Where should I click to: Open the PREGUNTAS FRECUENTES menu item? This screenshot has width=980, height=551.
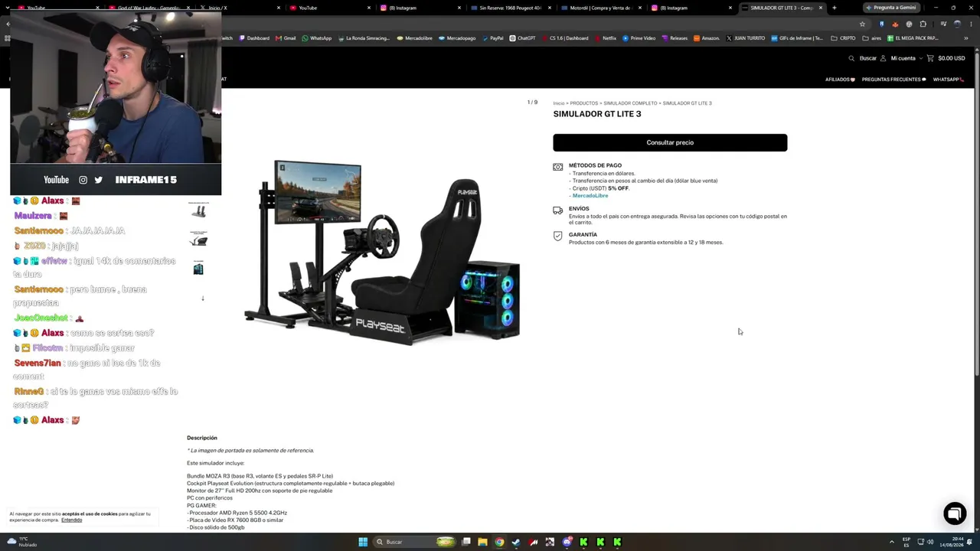pyautogui.click(x=893, y=80)
